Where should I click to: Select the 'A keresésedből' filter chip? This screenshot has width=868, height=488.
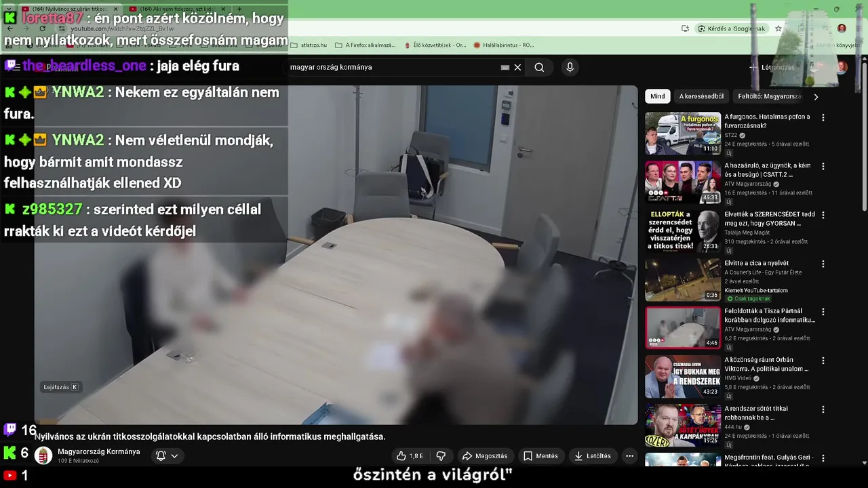[701, 96]
